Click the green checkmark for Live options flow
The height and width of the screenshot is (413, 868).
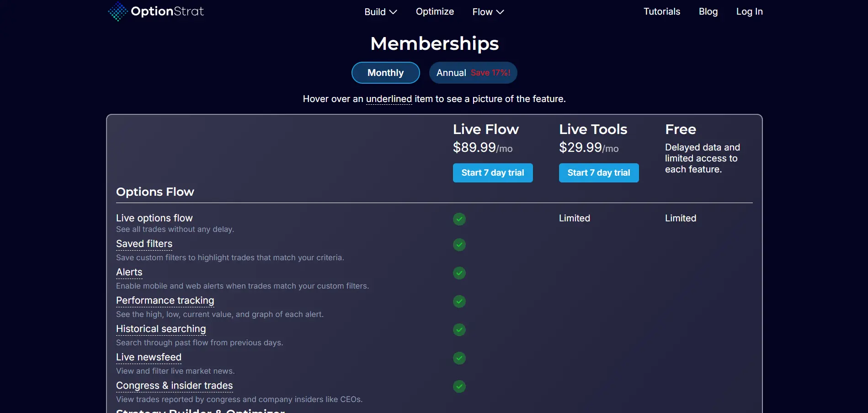tap(459, 219)
